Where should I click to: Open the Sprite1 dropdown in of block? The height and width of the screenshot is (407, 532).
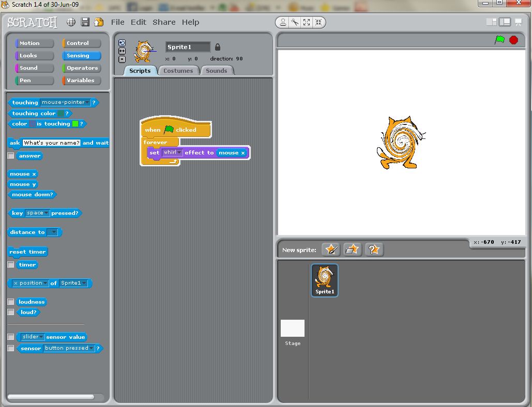click(73, 283)
